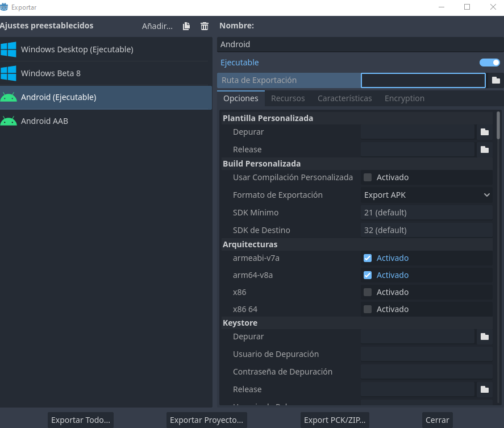Screen dimensions: 504x428
Task: Click the Android icon on Android (Ejecutable)
Action: coord(9,97)
